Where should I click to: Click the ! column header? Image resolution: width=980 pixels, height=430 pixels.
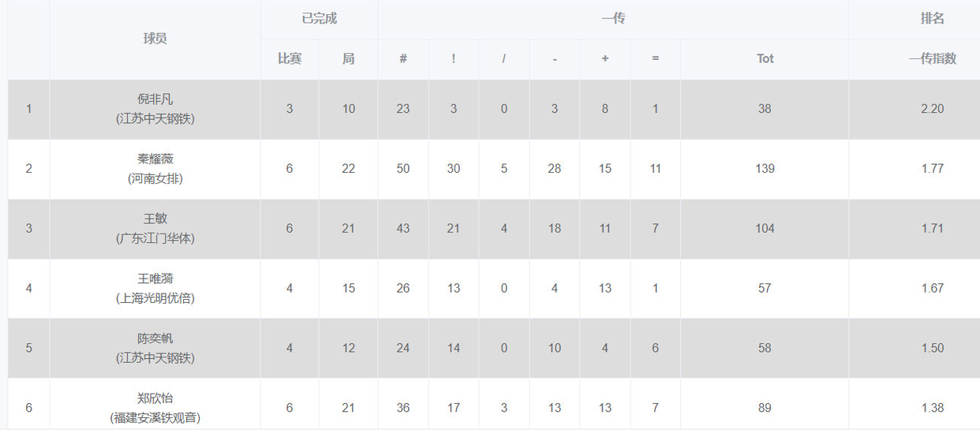tap(453, 58)
